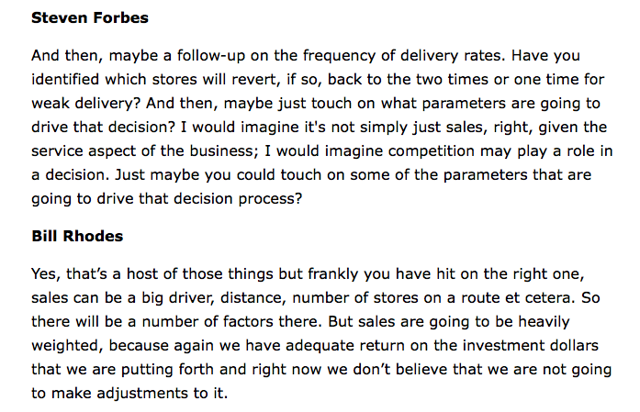The width and height of the screenshot is (640, 412).
Task: Click 'adjustments to it.' in last line
Action: (x=162, y=393)
